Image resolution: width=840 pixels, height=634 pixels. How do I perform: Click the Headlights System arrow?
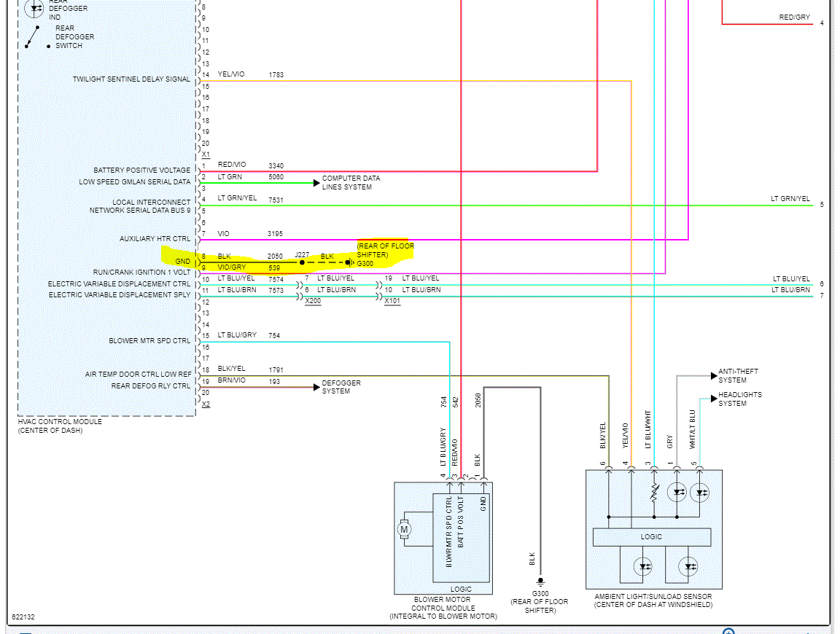tap(712, 399)
